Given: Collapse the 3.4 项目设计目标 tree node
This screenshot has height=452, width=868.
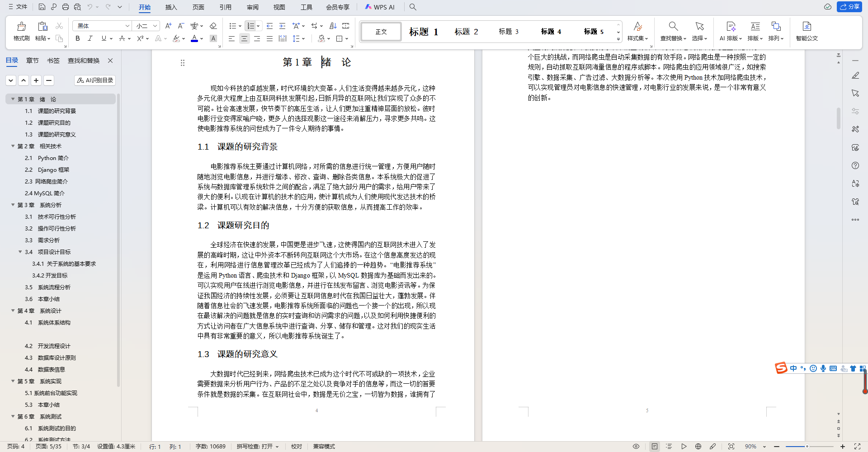Looking at the screenshot, I should (x=20, y=252).
